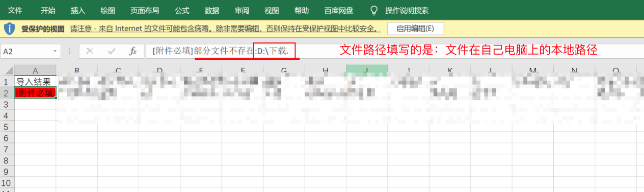Open the 文件 menu tab
Image resolution: width=644 pixels, height=192 pixels.
[15, 10]
